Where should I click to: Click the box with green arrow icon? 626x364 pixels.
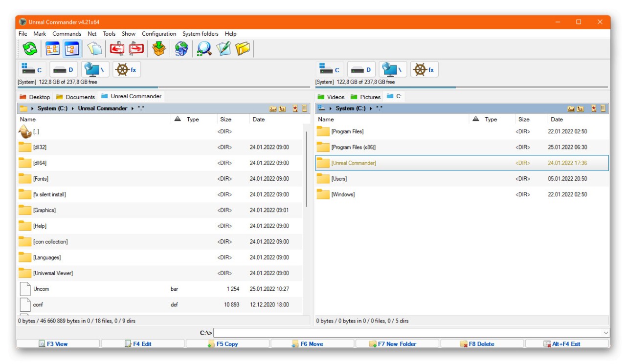(x=159, y=49)
